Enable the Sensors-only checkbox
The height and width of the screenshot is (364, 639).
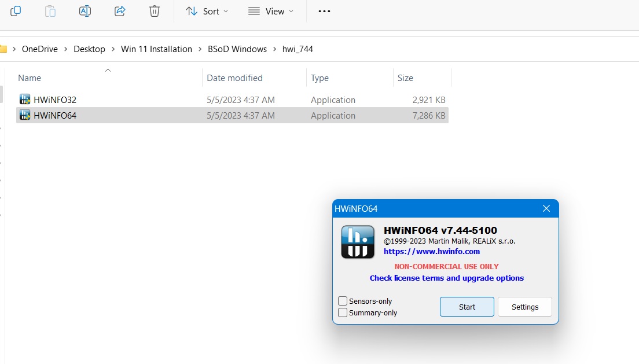click(x=342, y=301)
